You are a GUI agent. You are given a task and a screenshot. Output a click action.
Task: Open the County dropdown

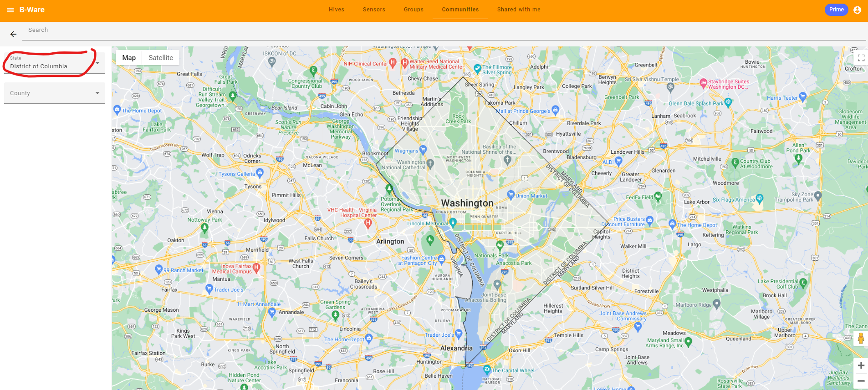pos(55,93)
